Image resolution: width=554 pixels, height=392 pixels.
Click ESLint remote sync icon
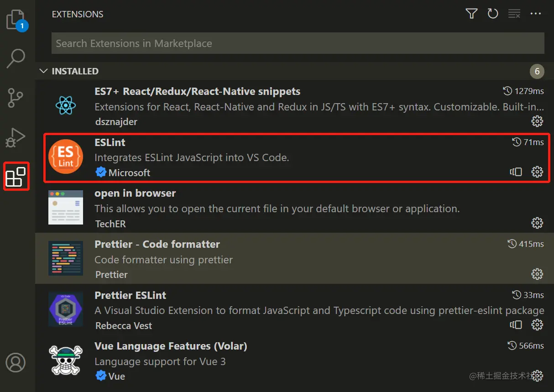coord(516,172)
